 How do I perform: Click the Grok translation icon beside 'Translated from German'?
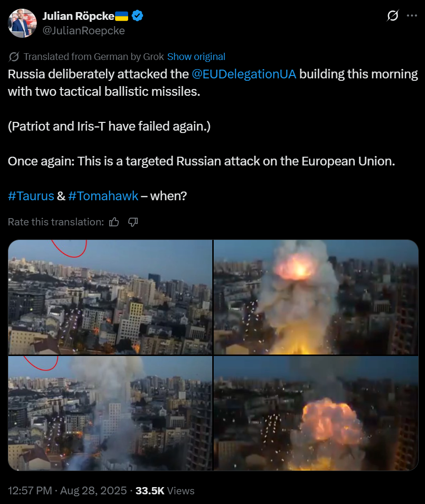click(x=14, y=57)
